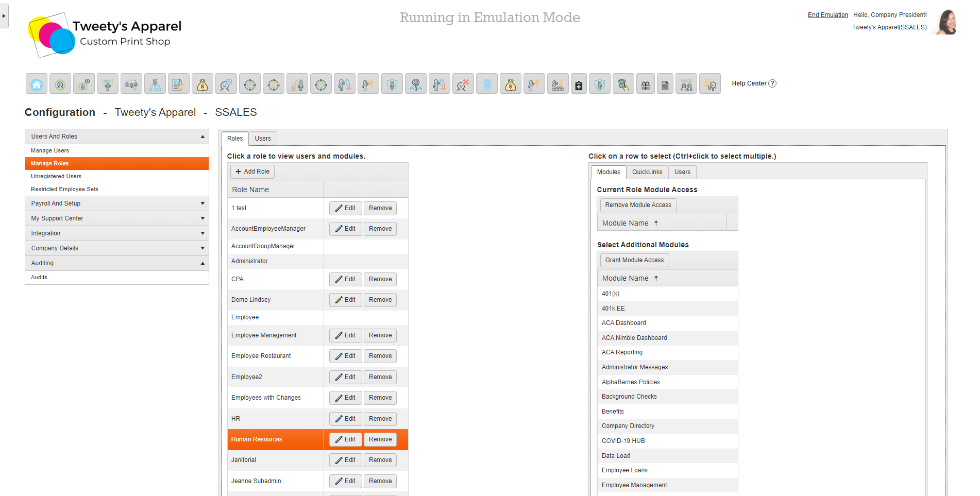Viewport: 980px width, 496px height.
Task: Open the gift box icon
Action: coord(646,83)
